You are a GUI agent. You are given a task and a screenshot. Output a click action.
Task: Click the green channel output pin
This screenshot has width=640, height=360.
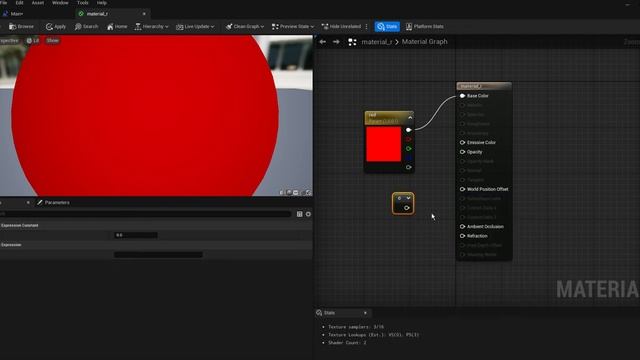point(409,149)
